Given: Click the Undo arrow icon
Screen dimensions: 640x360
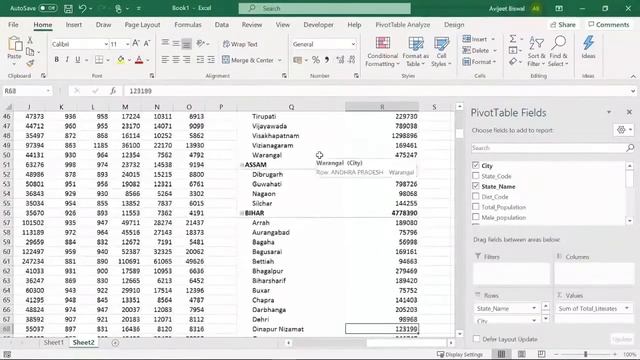Looking at the screenshot, I should [82, 8].
